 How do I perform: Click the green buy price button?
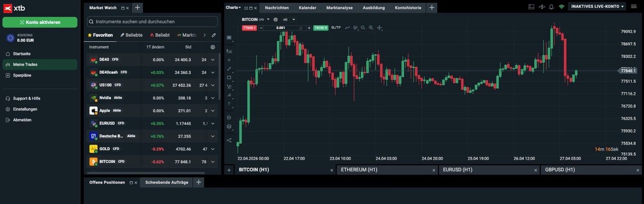click(x=320, y=28)
